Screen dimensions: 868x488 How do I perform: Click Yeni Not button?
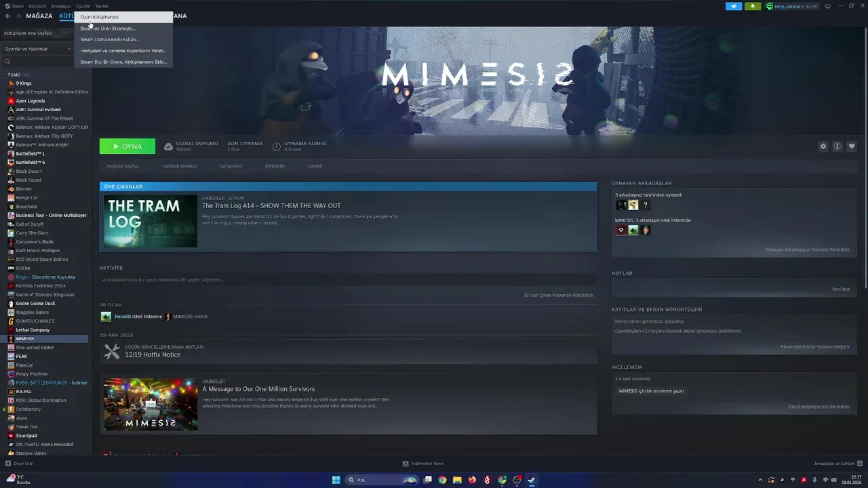pos(841,289)
